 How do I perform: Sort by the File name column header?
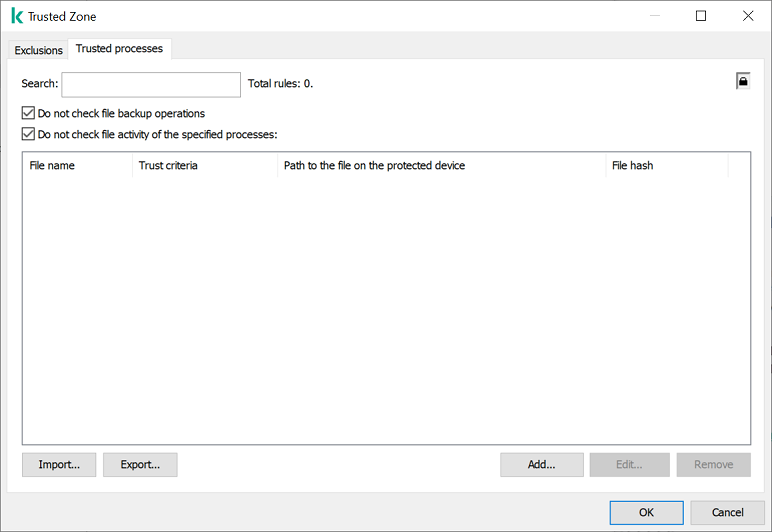point(77,165)
